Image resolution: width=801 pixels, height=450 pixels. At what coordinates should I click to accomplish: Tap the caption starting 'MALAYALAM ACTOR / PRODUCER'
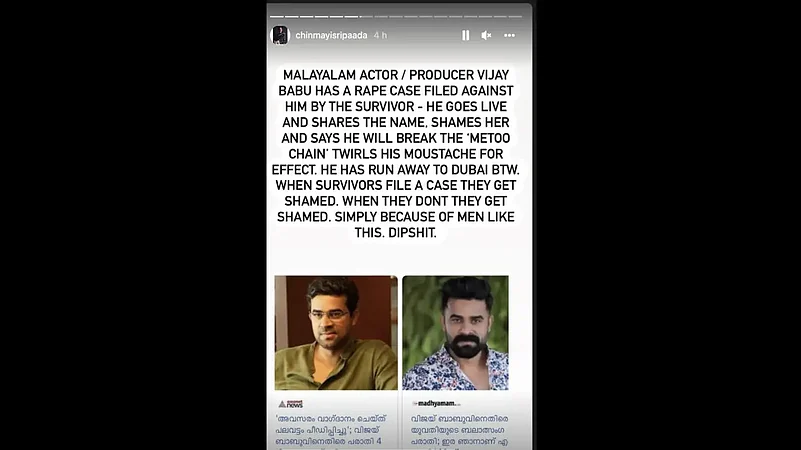pos(396,154)
